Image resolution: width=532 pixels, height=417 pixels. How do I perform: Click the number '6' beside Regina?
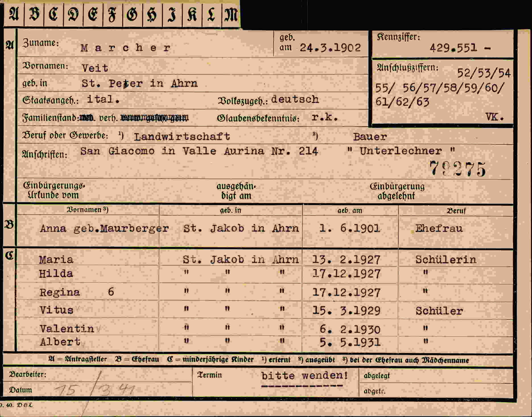pos(111,292)
